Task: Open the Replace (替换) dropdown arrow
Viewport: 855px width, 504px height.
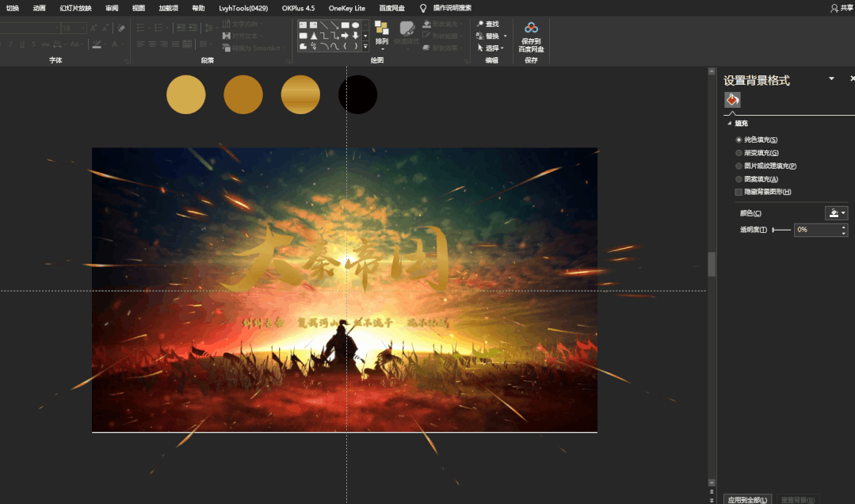Action: 505,36
